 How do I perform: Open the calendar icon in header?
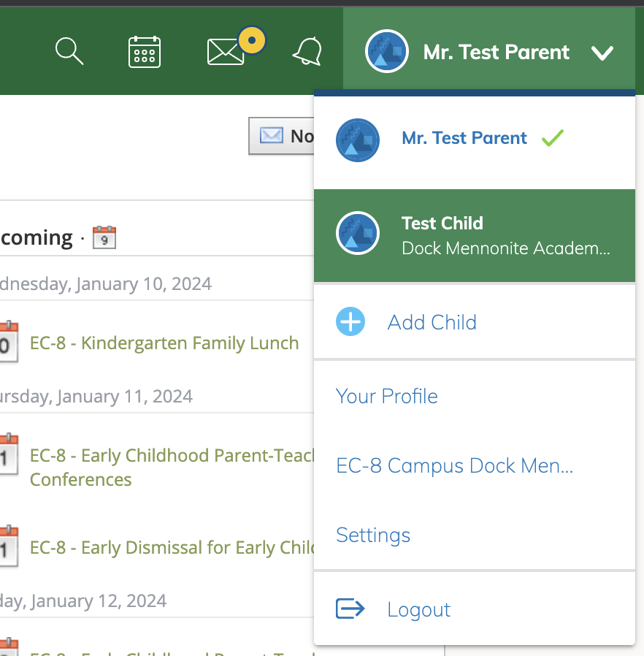click(145, 52)
